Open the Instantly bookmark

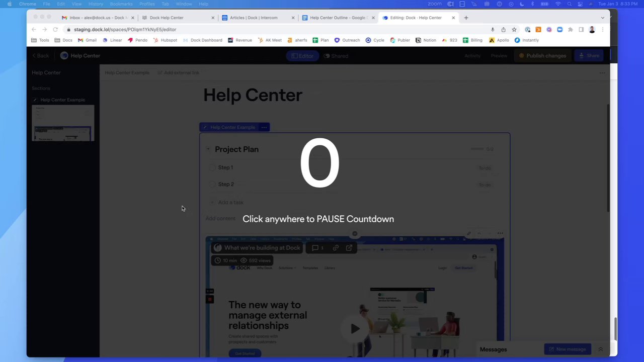pos(527,40)
